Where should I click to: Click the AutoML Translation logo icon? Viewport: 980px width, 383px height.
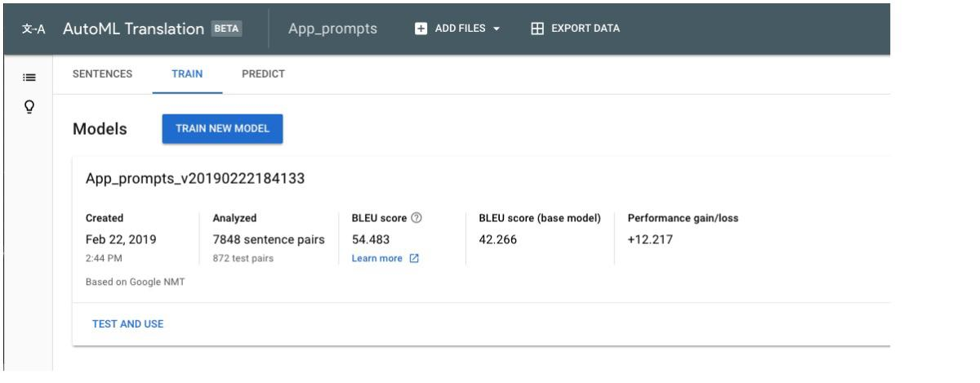(x=33, y=29)
